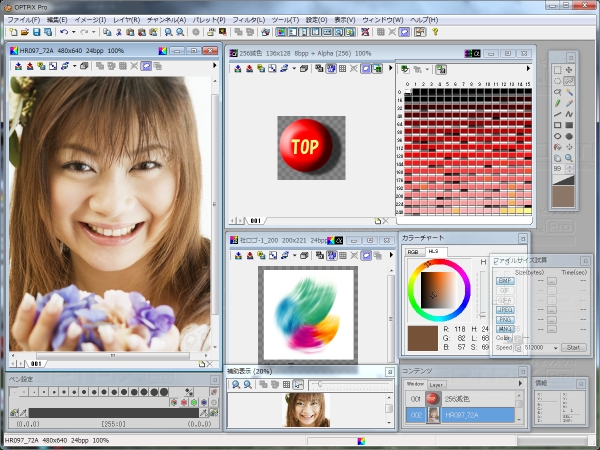This screenshot has width=600, height=450.
Task: Switch to the RGB tab in color chart
Action: coord(412,252)
